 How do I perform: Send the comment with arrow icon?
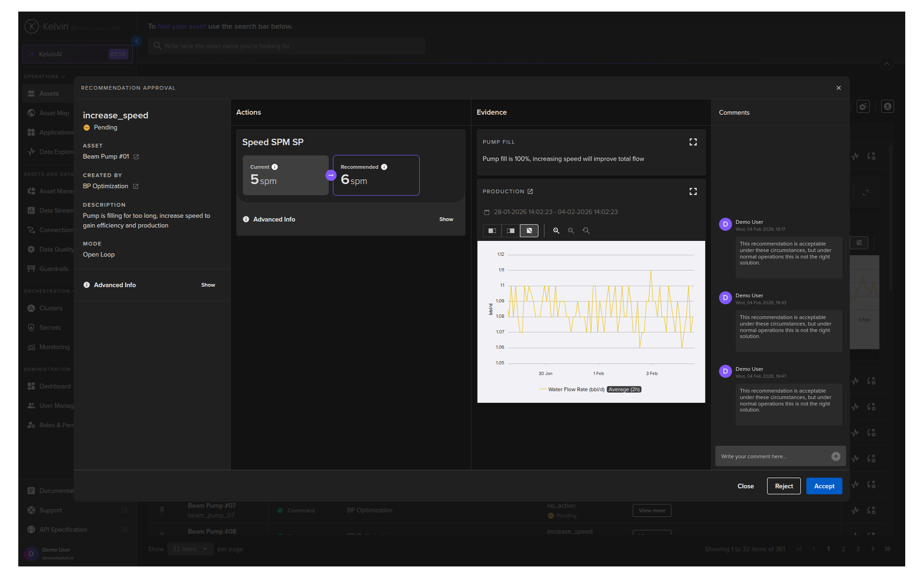(x=835, y=456)
